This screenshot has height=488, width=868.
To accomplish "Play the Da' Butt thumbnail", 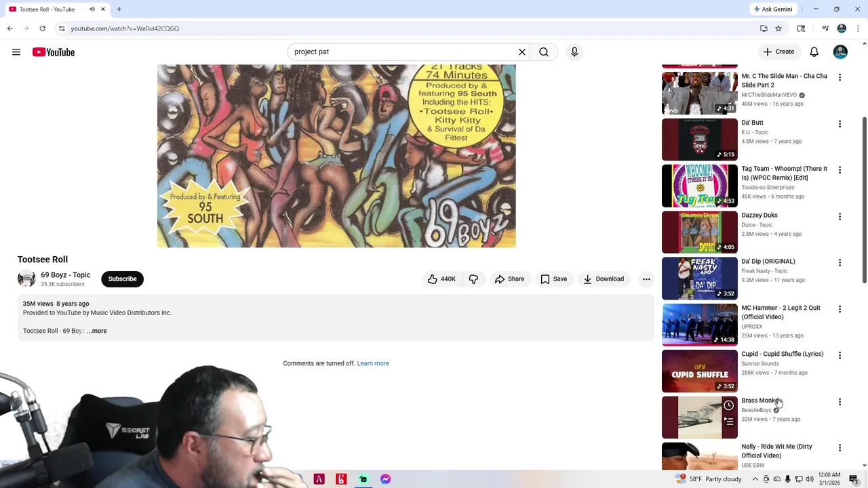I will (x=699, y=140).
